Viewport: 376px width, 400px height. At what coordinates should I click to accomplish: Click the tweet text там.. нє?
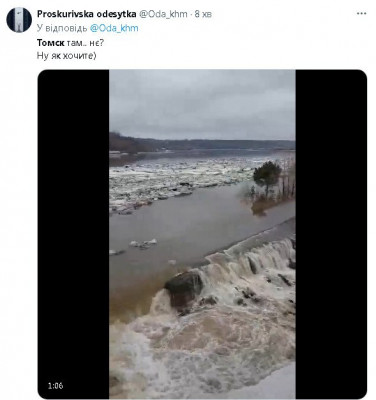[x=85, y=43]
